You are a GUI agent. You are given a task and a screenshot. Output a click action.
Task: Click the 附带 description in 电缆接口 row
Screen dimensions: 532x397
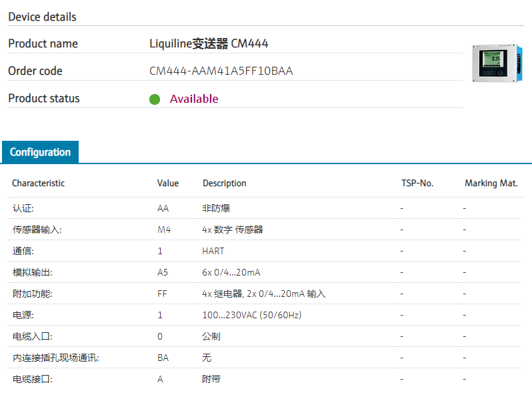click(x=211, y=379)
